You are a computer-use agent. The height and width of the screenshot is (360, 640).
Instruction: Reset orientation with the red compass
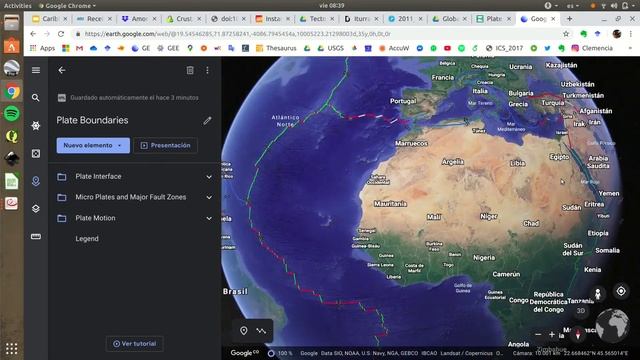[578, 334]
